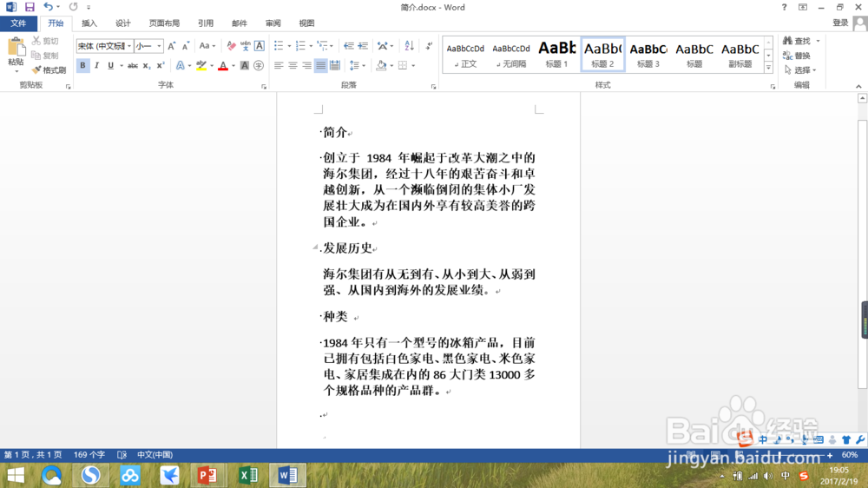Viewport: 868px width, 488px height.
Task: Expand the styles gallery with the More arrow
Action: [768, 68]
